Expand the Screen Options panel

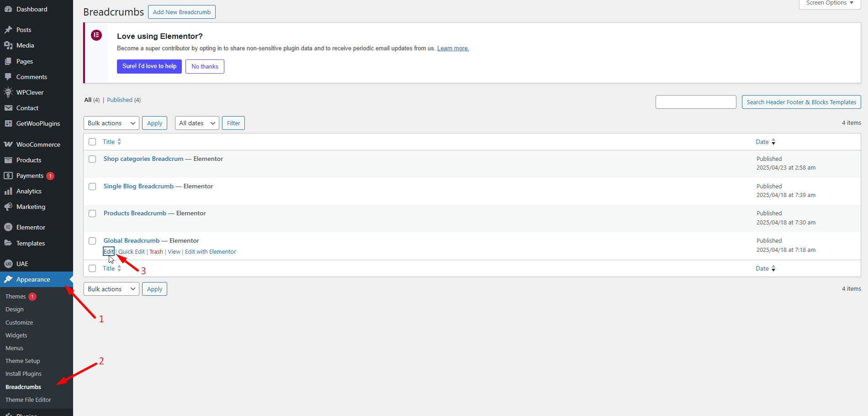(x=830, y=3)
